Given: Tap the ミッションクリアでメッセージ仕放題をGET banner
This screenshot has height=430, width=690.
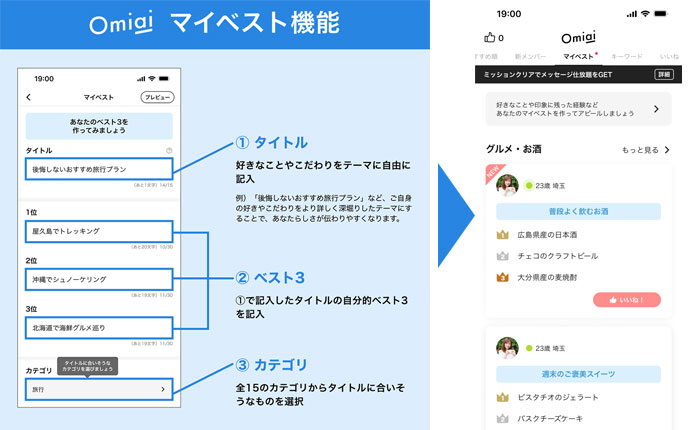Looking at the screenshot, I should tap(578, 74).
